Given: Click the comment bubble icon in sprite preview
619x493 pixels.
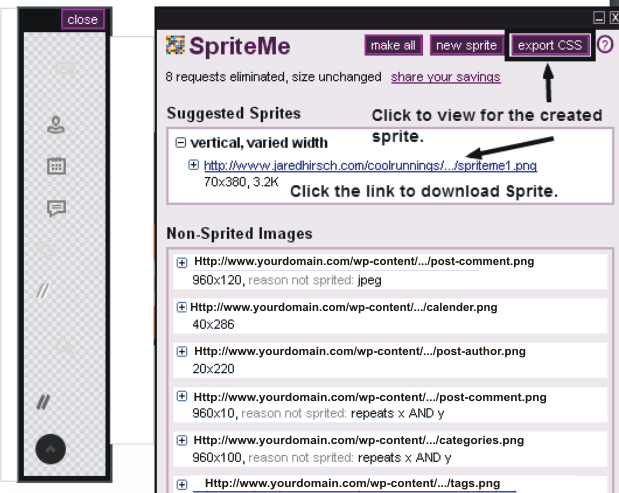Looking at the screenshot, I should pos(56,208).
